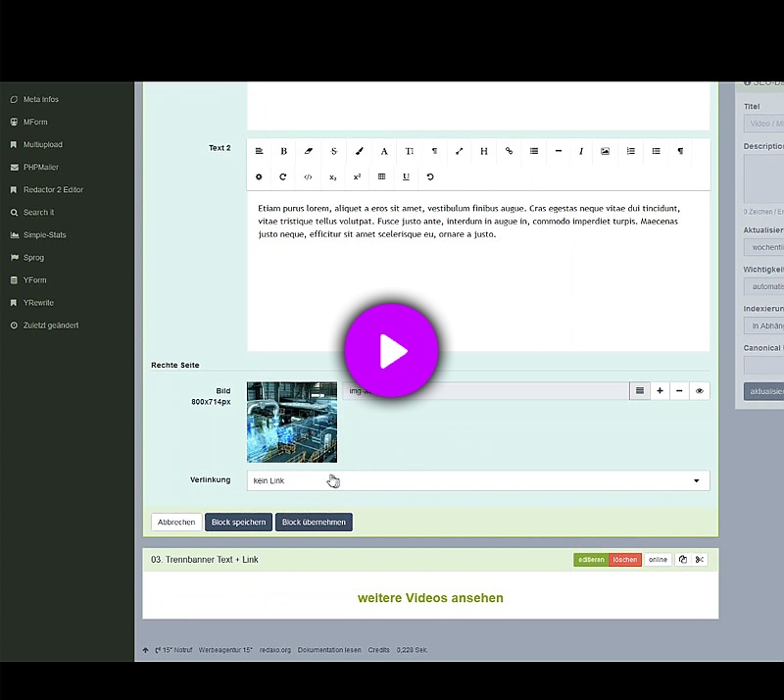Click the scissors cut icon on Trennbanner block

[x=700, y=560]
